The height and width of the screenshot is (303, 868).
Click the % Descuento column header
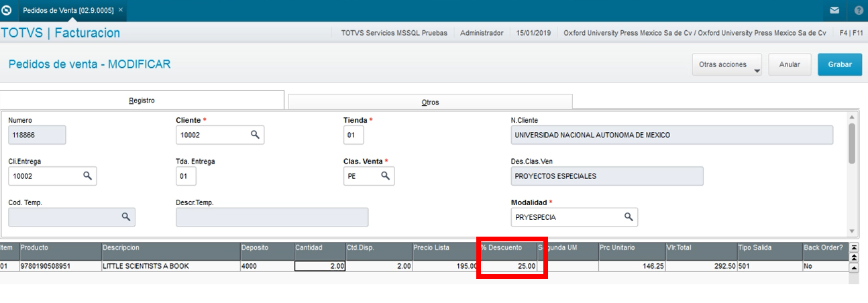point(507,251)
